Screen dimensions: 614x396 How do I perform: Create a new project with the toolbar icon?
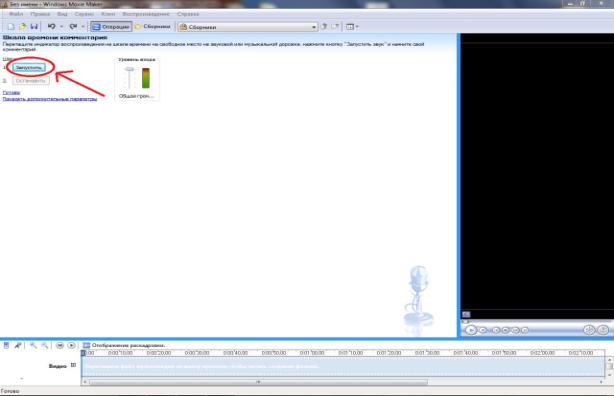pos(11,27)
